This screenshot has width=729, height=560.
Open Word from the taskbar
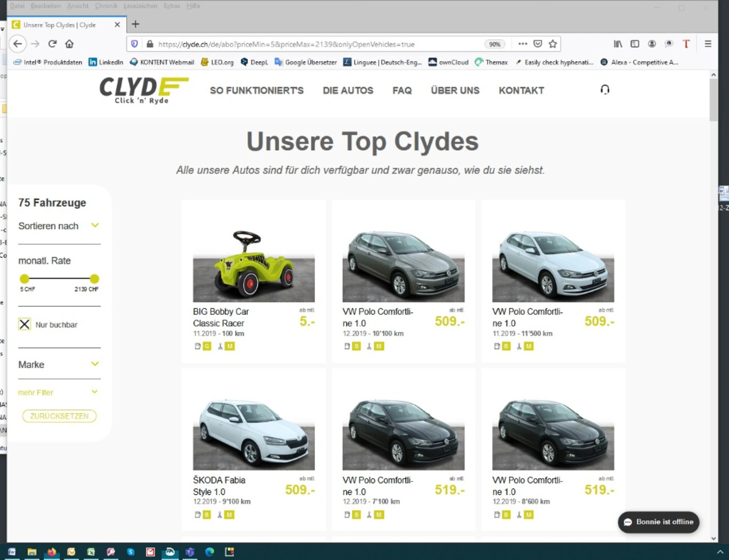(12, 551)
